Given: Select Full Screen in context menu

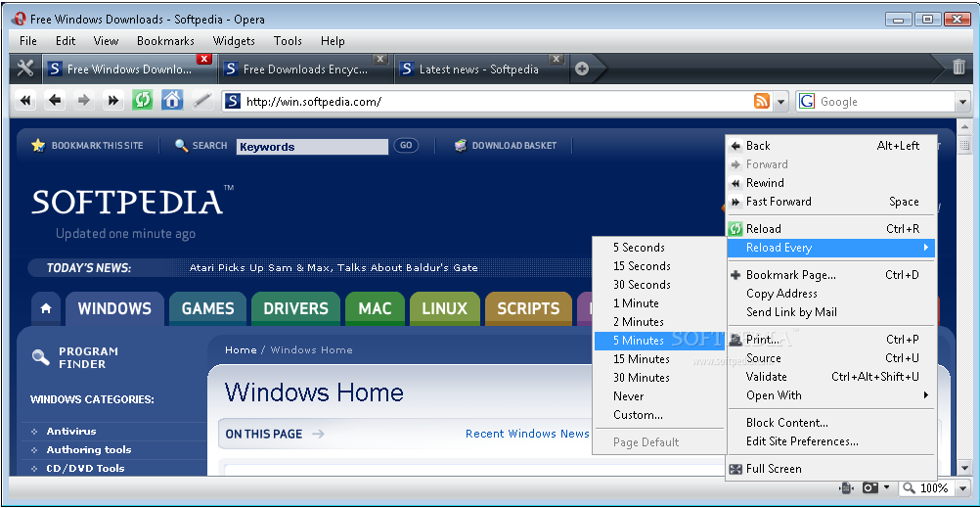Looking at the screenshot, I should coord(830,469).
